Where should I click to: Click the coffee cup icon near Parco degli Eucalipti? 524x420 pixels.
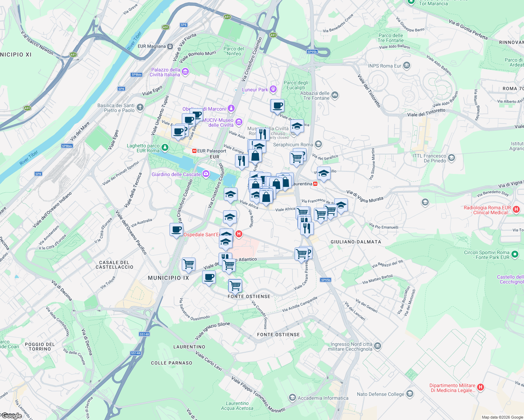[277, 106]
